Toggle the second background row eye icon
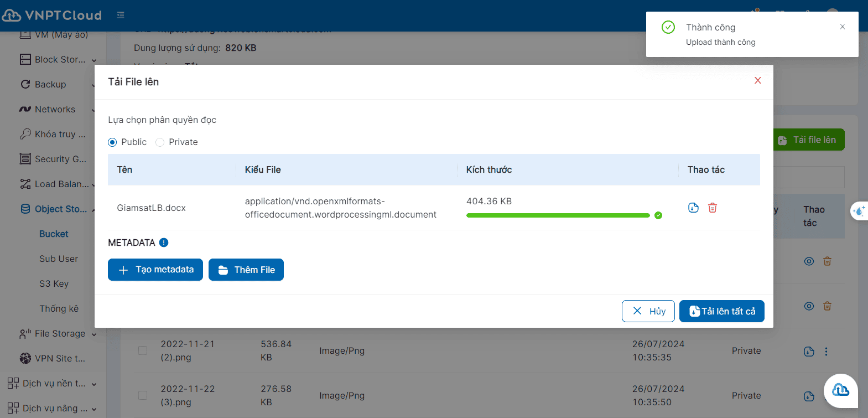 point(809,306)
